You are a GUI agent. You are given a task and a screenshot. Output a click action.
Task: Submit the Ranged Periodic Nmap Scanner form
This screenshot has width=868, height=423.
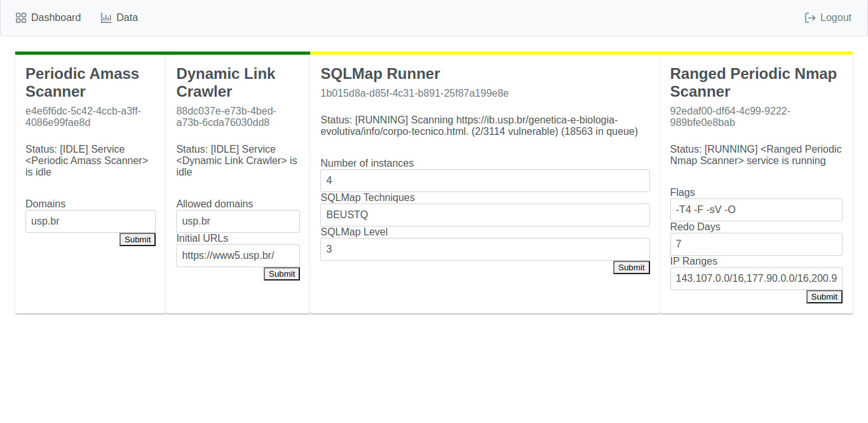824,296
